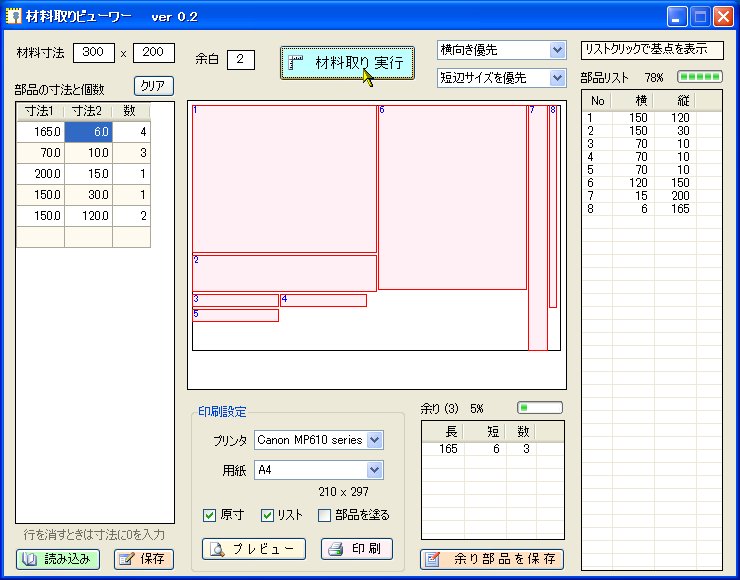Screen dimensions: 740x580
Task: Enable the 部品を塗る checkbox
Action: click(324, 515)
